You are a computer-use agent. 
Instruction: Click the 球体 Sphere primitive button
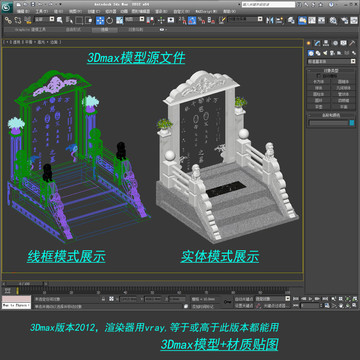coord(319,88)
